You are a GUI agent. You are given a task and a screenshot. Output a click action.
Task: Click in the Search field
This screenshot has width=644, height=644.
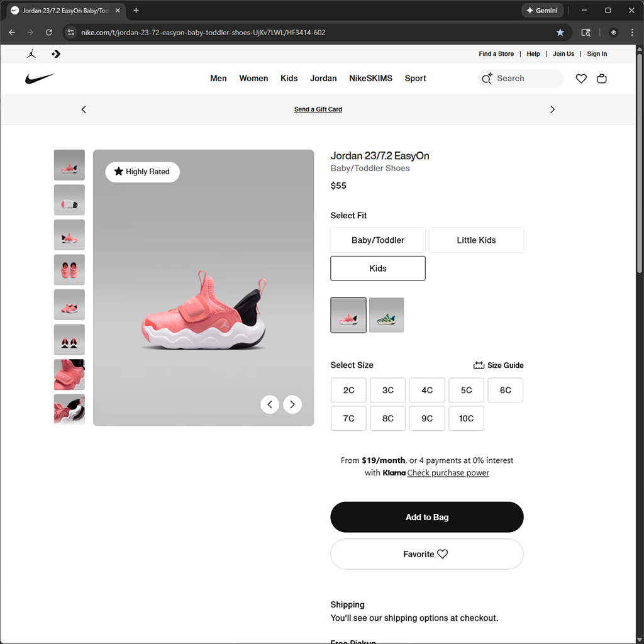point(520,79)
